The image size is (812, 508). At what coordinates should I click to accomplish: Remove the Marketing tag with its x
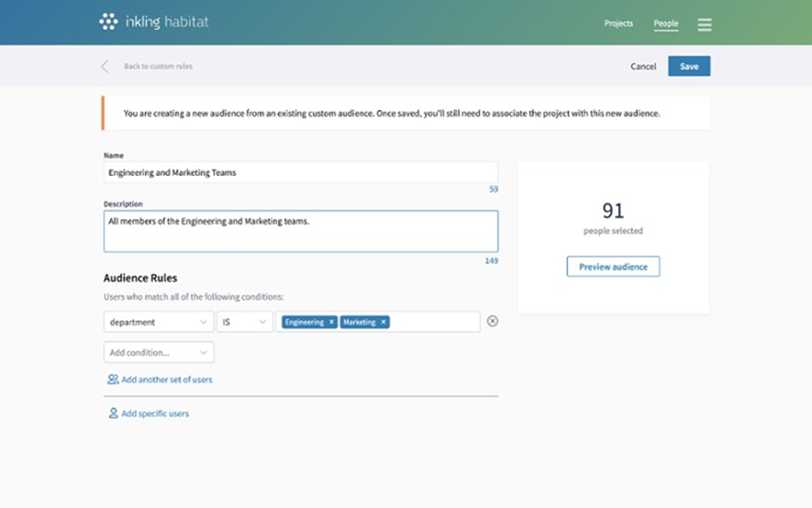click(384, 322)
